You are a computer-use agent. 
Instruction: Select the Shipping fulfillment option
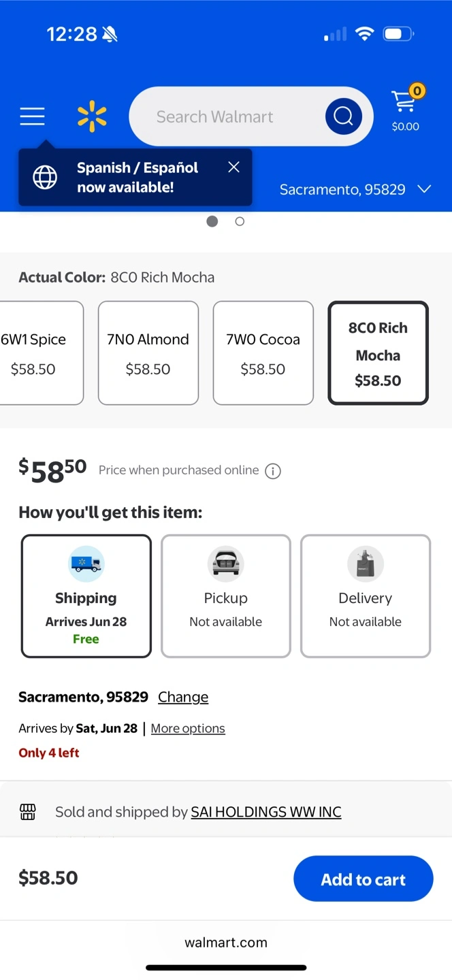[x=86, y=596]
